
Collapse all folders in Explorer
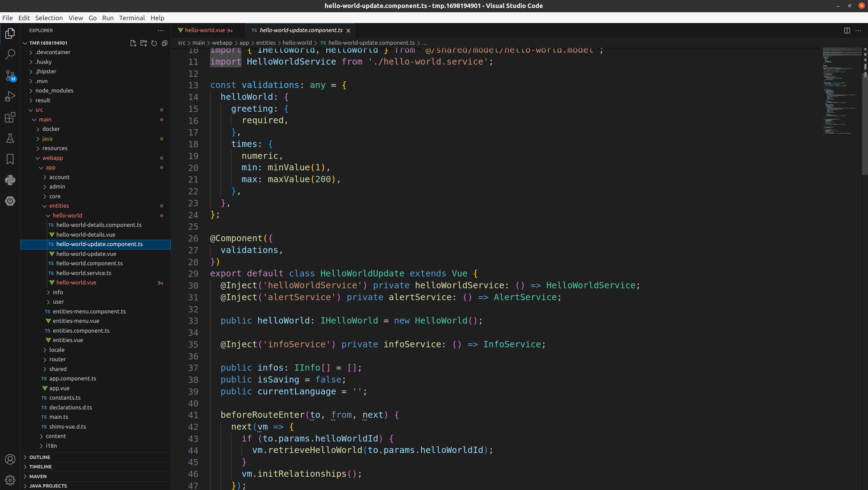point(164,43)
